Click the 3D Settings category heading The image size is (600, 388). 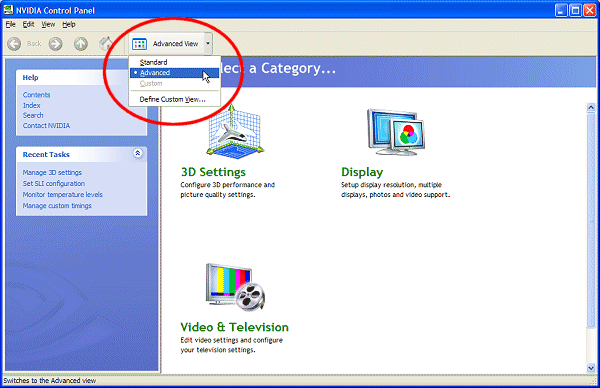click(213, 172)
